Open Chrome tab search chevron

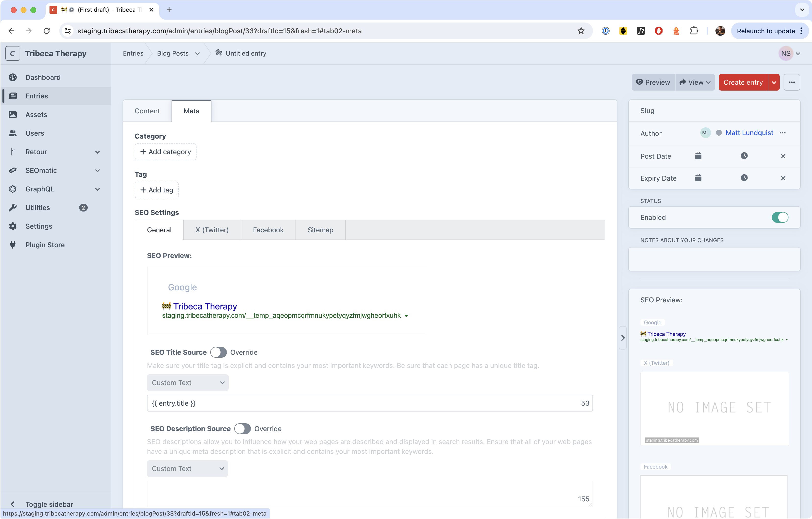point(802,10)
